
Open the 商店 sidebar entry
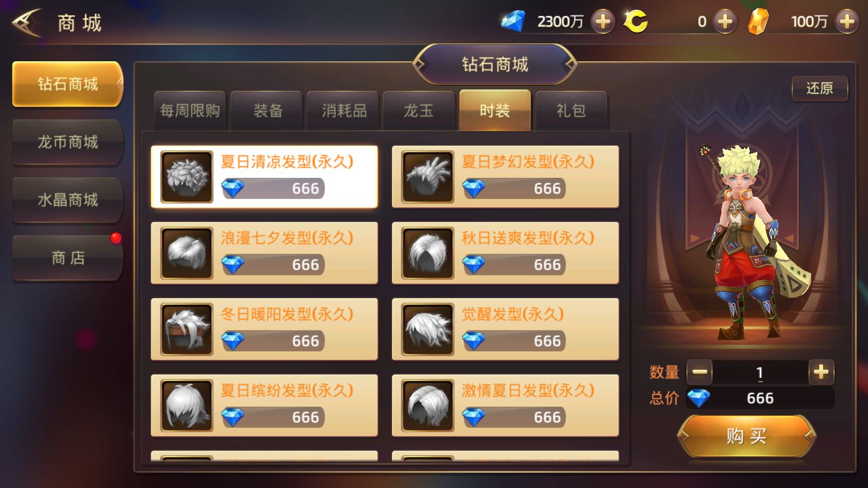68,258
